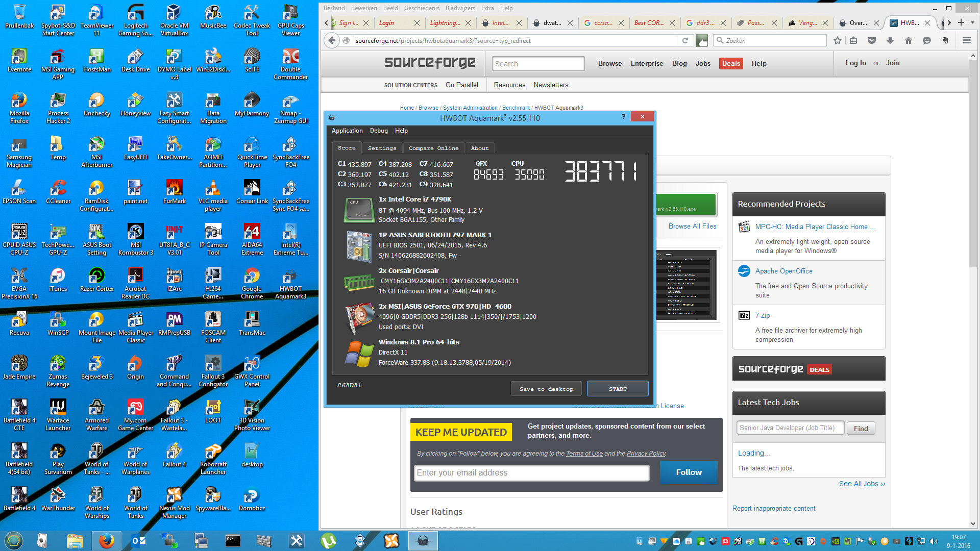The width and height of the screenshot is (980, 551).
Task: Click Report inappropriate content link
Action: tap(773, 508)
